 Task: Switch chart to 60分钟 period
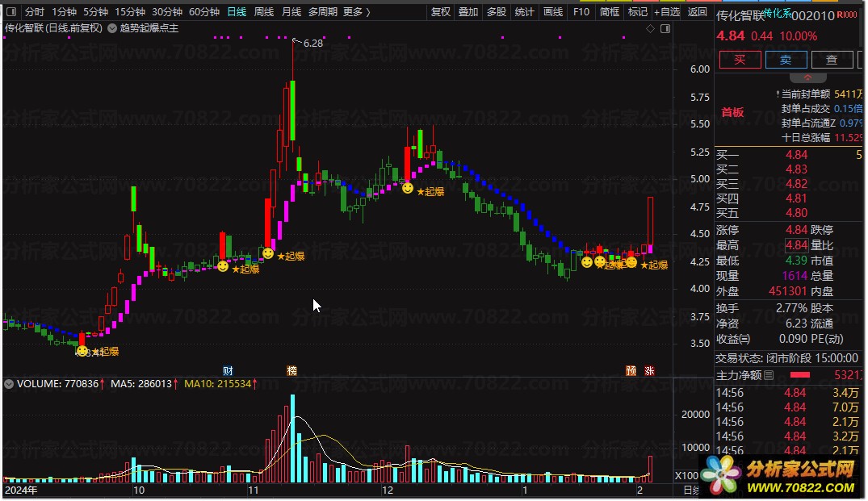pyautogui.click(x=204, y=11)
